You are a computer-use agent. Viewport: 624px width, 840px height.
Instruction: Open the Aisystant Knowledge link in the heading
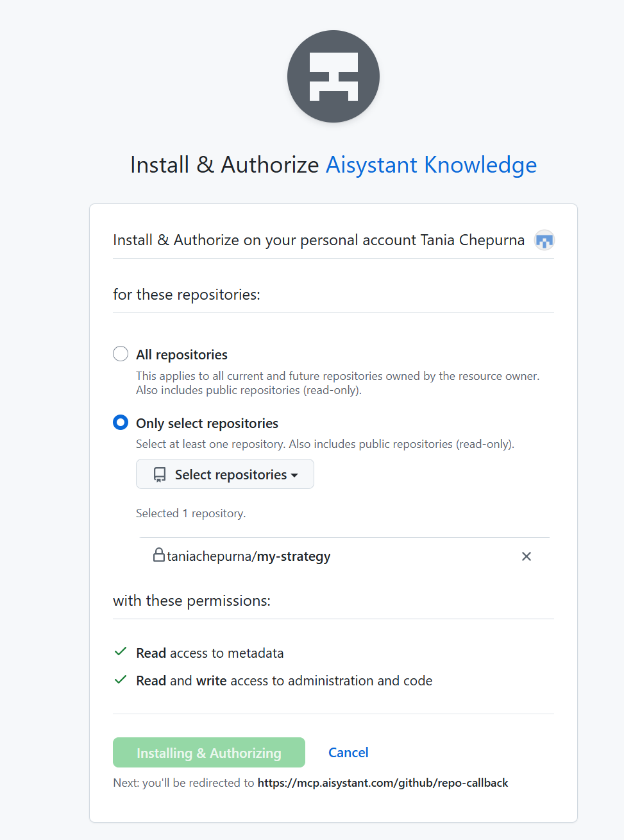431,165
